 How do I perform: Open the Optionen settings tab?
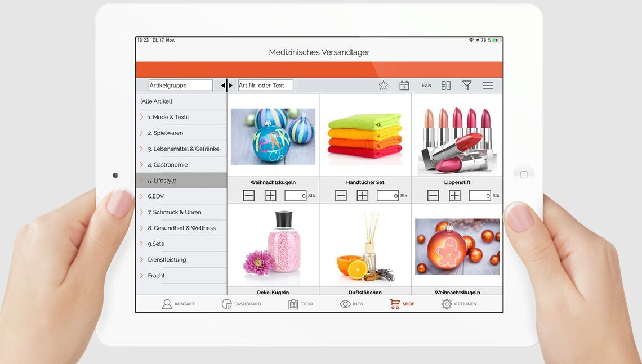click(x=459, y=304)
